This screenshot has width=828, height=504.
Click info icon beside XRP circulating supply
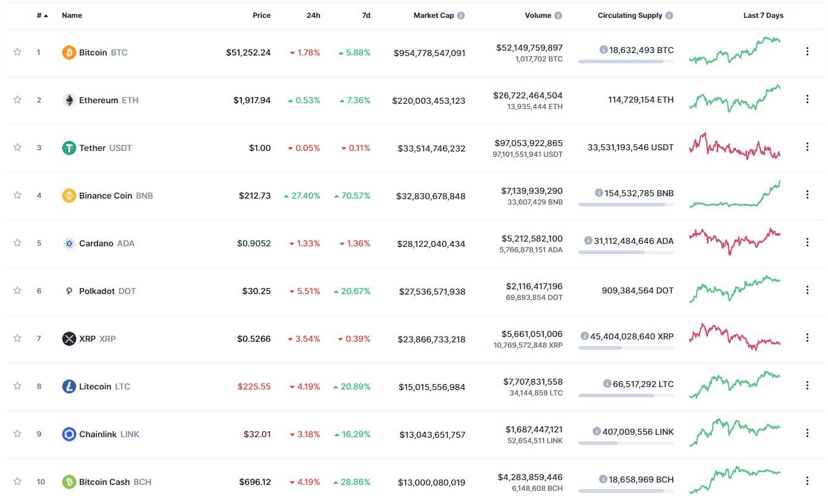coord(584,336)
